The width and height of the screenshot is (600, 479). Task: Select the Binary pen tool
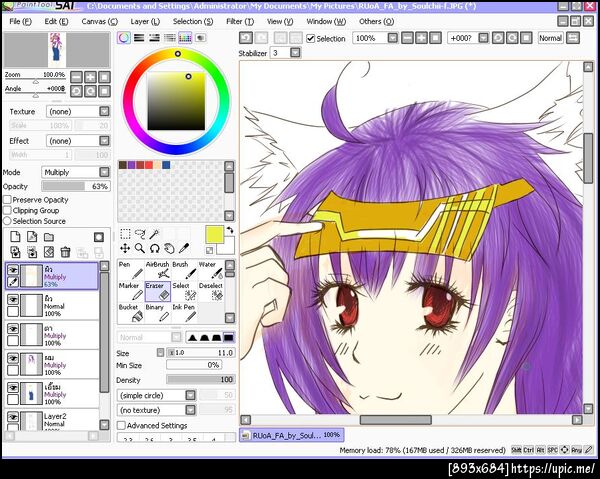(157, 313)
